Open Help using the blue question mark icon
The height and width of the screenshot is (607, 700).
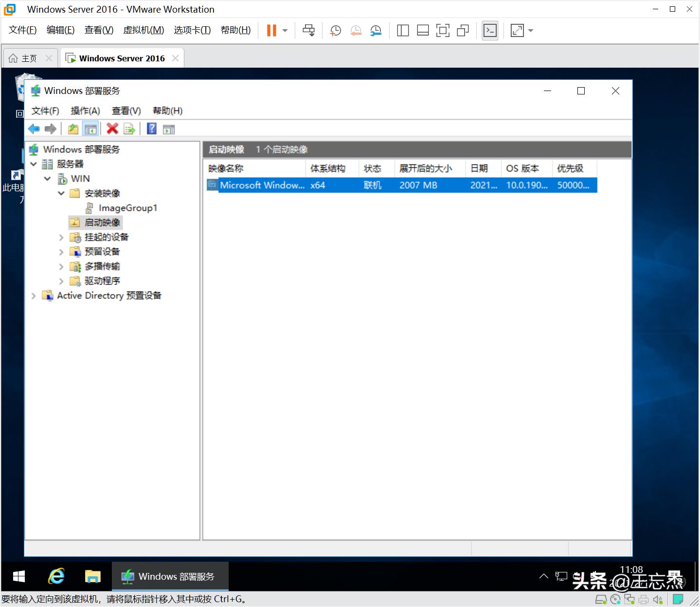[151, 129]
